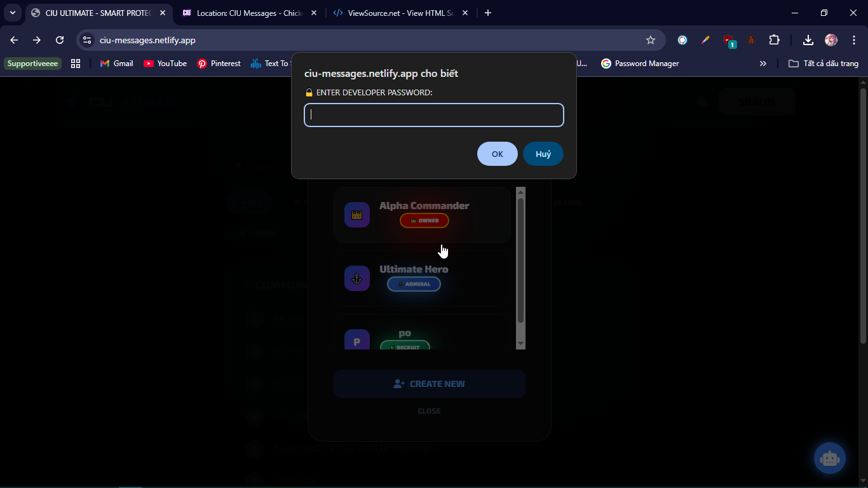Open the profile avatar in the toolbar
The image size is (868, 488).
click(831, 40)
